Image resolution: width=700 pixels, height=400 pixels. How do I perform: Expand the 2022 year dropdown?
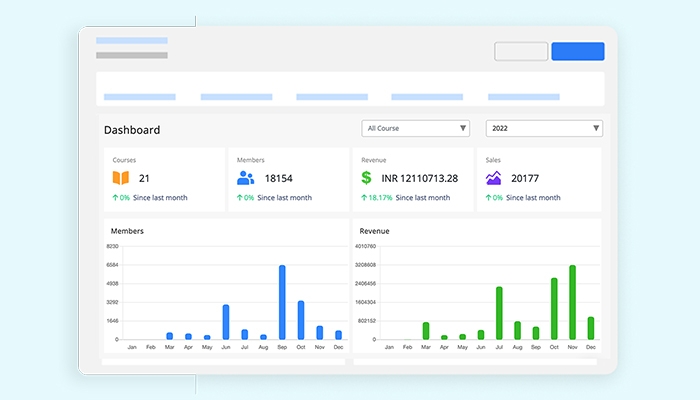(x=543, y=128)
